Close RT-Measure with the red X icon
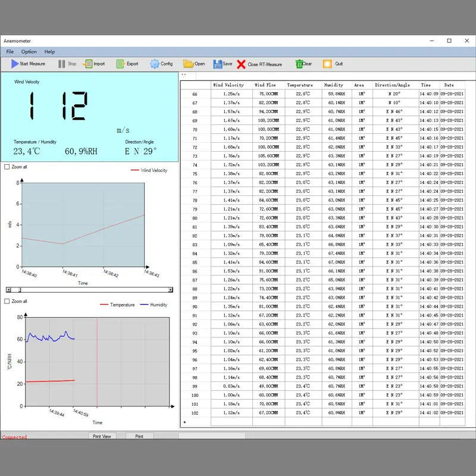The height and width of the screenshot is (476, 476). 241,64
